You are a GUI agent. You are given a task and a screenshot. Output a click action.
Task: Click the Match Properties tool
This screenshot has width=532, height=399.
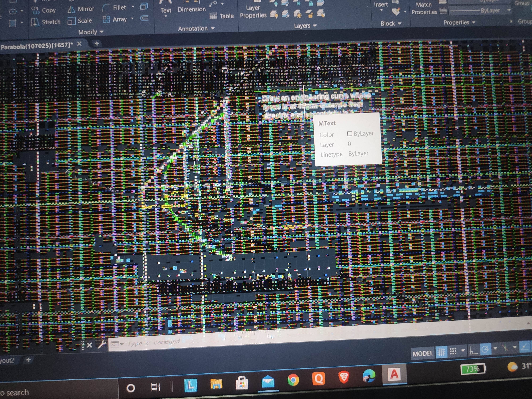(424, 8)
